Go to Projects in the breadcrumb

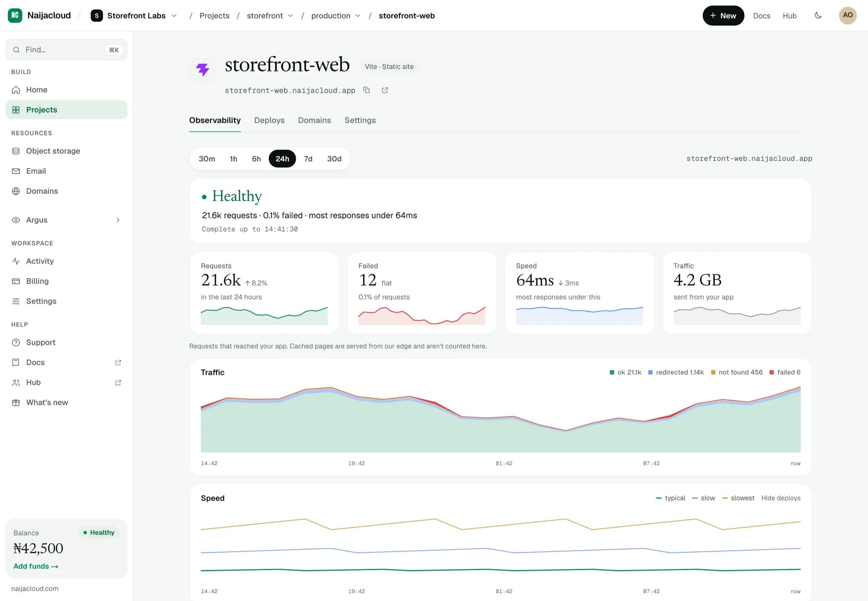[214, 16]
